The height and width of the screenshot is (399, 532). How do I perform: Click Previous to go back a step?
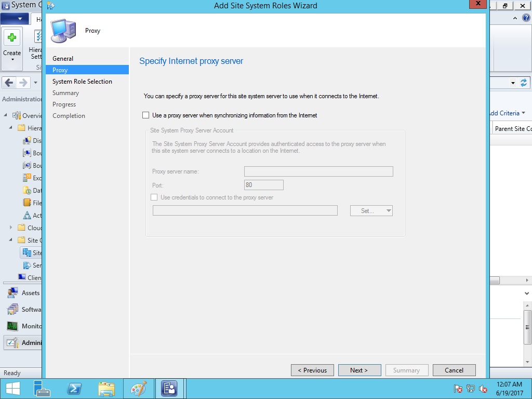tap(312, 370)
